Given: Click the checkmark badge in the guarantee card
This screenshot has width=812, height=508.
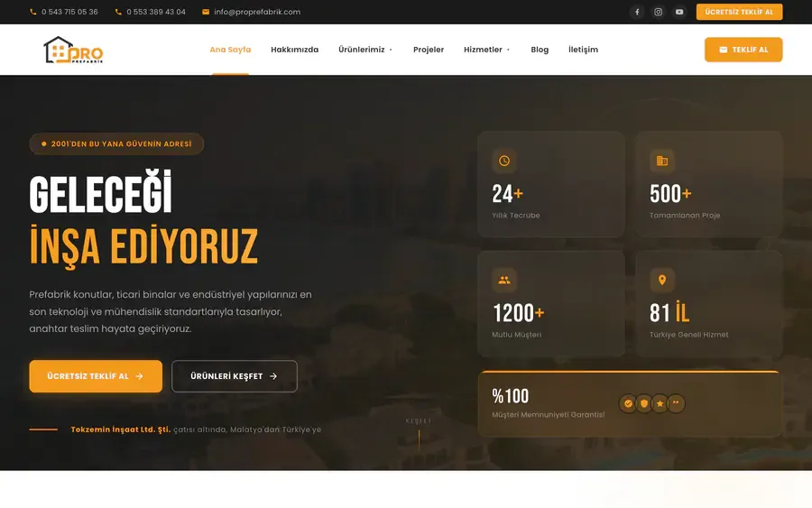Looking at the screenshot, I should 628,403.
